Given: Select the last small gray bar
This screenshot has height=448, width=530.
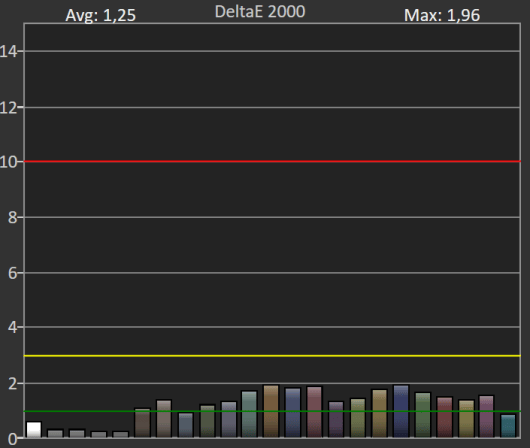Looking at the screenshot, I should coord(120,434).
